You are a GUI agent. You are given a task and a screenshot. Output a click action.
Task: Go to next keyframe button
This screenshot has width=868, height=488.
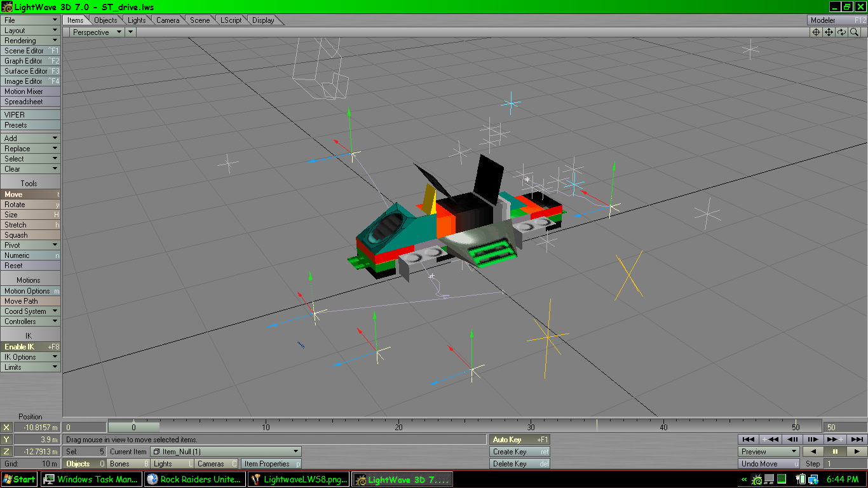tap(834, 439)
